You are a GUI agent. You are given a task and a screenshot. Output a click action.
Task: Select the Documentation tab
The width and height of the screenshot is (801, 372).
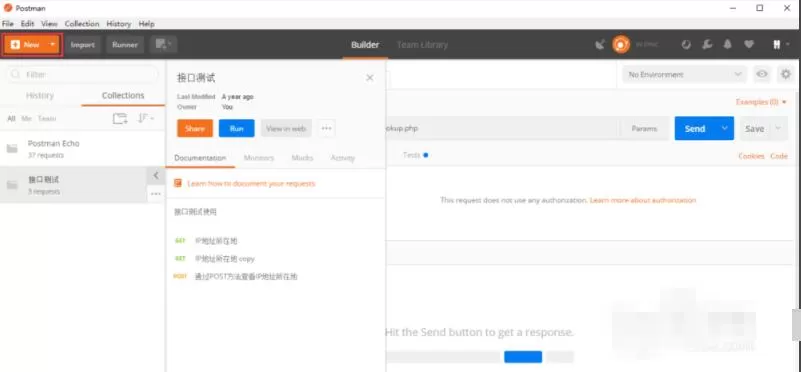200,158
